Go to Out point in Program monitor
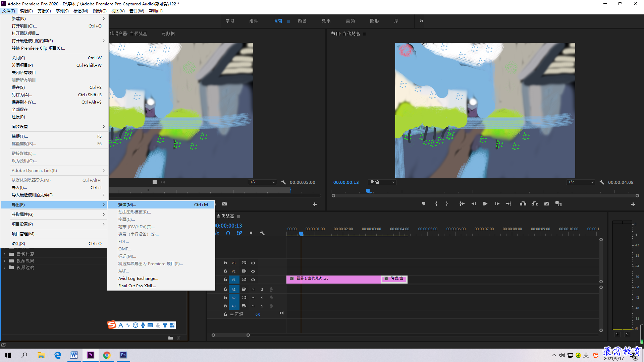 click(508, 204)
